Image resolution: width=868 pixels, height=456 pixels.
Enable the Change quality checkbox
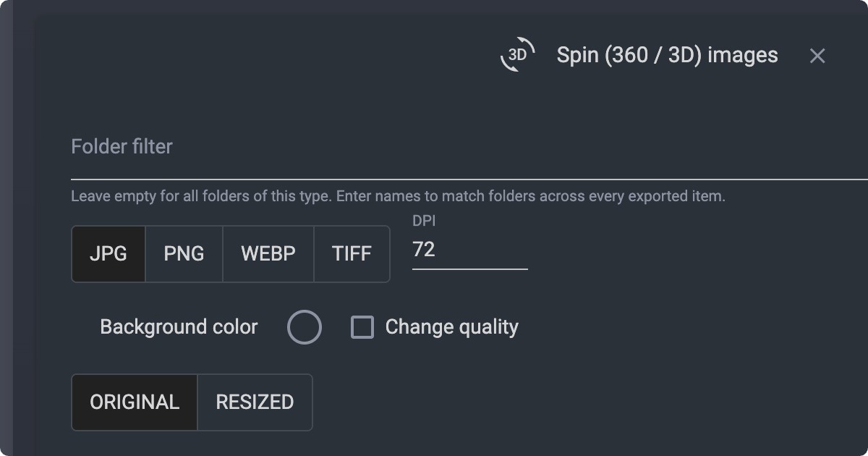point(362,327)
